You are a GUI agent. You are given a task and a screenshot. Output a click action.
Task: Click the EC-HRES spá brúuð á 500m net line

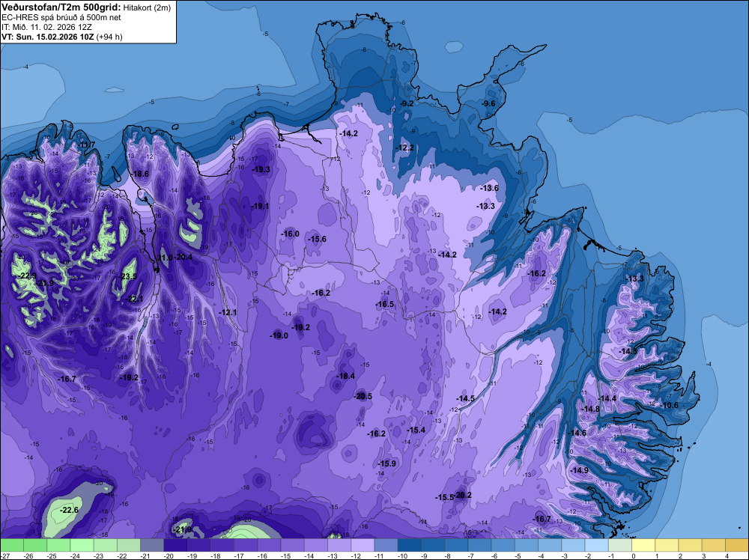tap(61, 17)
